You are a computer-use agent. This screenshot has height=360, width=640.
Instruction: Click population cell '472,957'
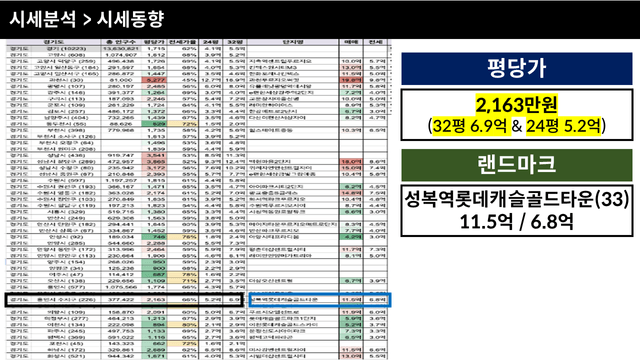(120, 162)
